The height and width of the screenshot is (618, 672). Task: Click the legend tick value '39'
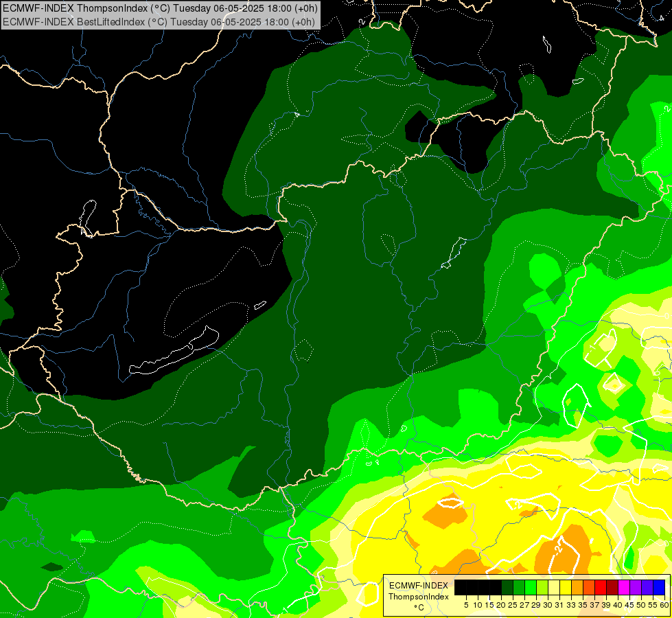tap(606, 605)
